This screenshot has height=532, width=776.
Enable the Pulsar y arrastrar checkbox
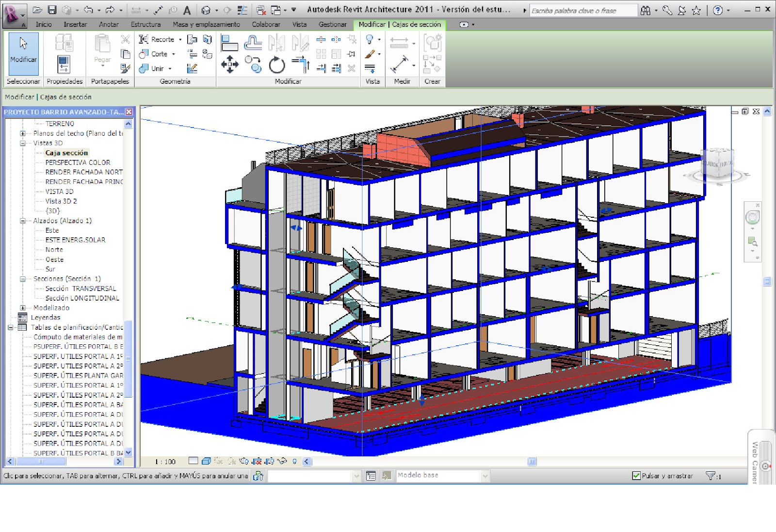tap(636, 476)
